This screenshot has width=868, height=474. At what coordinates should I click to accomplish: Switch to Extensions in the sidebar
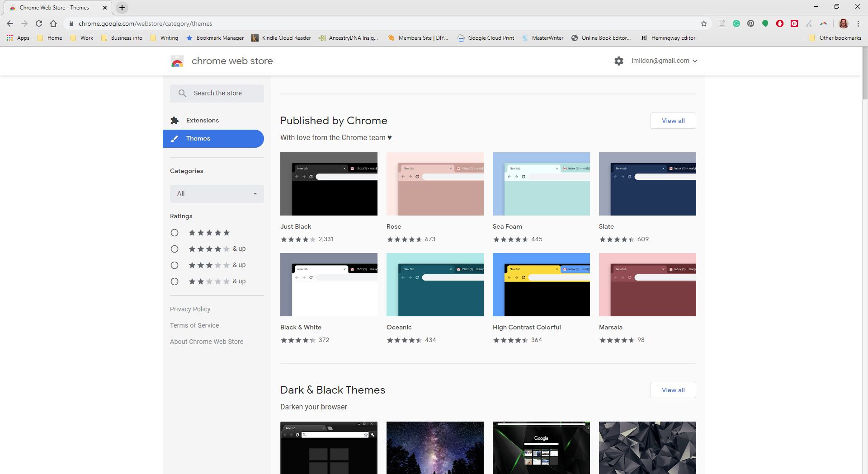tap(213, 120)
